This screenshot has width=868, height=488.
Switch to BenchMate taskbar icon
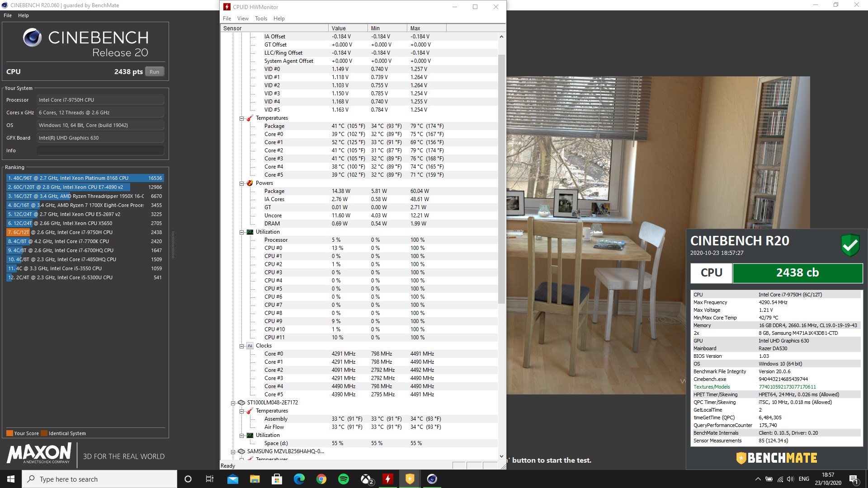pyautogui.click(x=410, y=479)
